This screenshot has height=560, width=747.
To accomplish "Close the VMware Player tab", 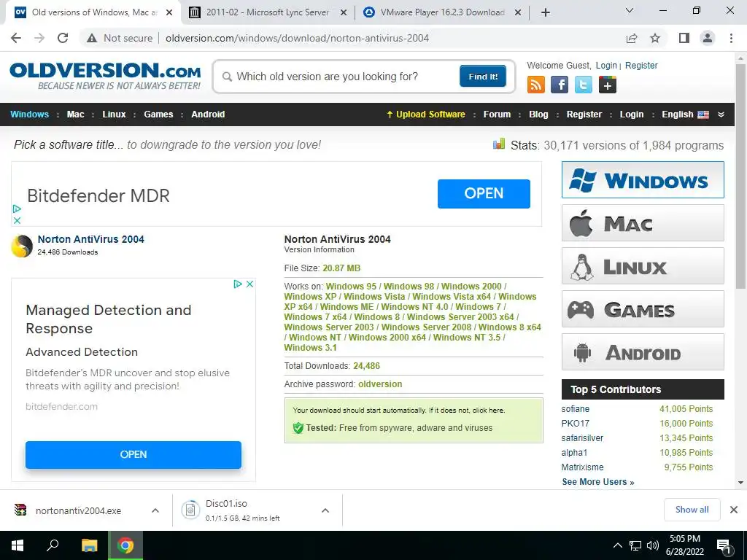I will [518, 13].
